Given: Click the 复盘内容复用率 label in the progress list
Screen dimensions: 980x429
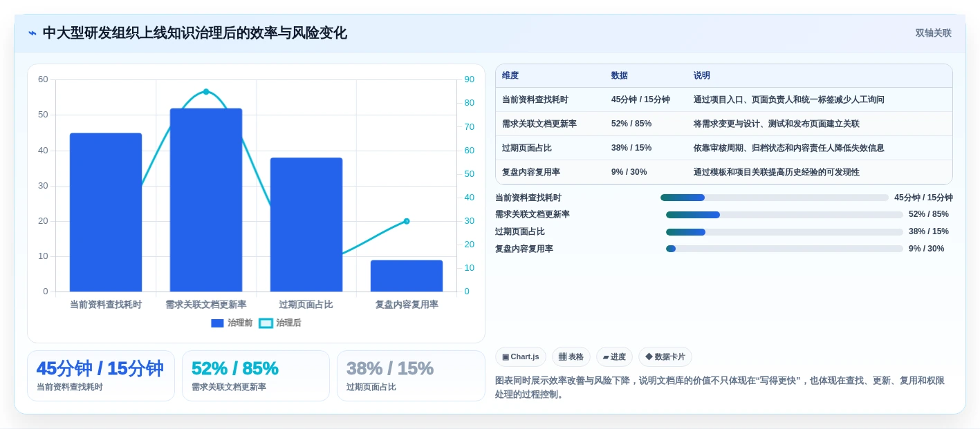Looking at the screenshot, I should coord(524,249).
